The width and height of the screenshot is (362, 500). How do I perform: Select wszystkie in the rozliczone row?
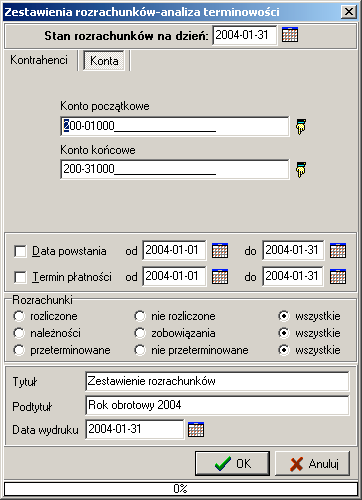click(x=284, y=316)
